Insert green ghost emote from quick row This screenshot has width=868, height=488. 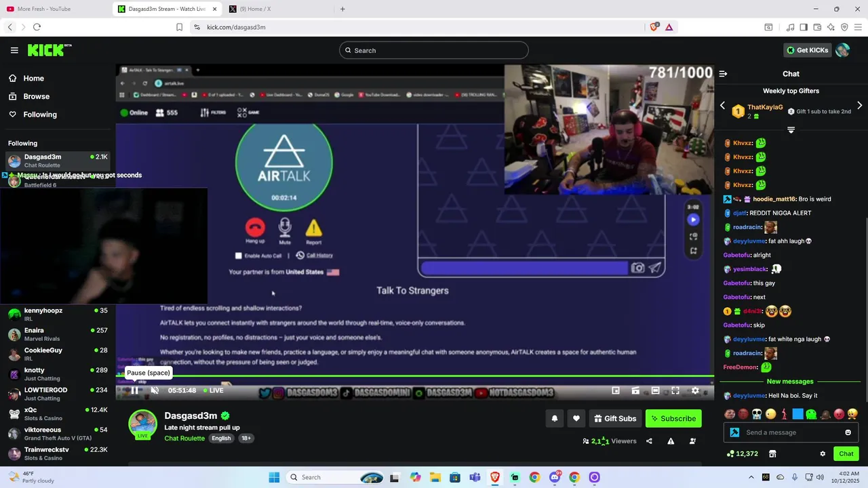tap(811, 413)
